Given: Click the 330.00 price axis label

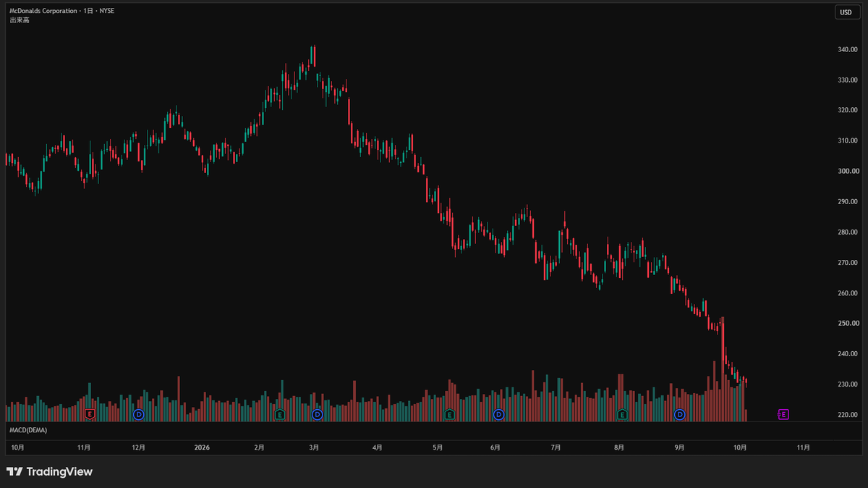Looking at the screenshot, I should [x=848, y=80].
